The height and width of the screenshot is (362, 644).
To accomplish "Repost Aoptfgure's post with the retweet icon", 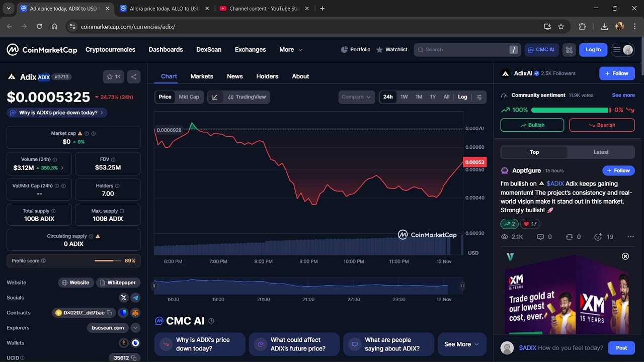I will 570,237.
